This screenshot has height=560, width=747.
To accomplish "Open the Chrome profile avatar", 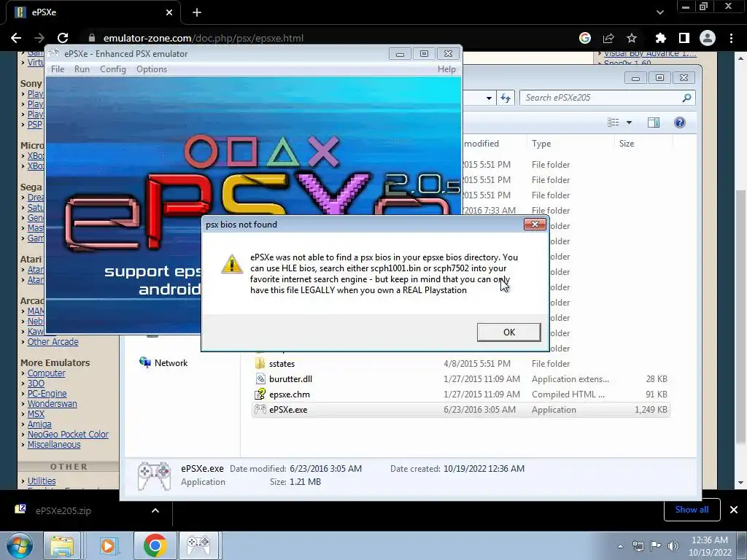I will tap(708, 38).
